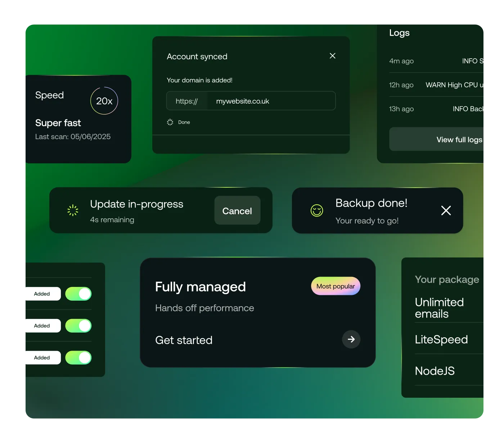Viewport: 504px width, 429px height.
Task: Select the 13h ago INFO log entry
Action: click(436, 109)
